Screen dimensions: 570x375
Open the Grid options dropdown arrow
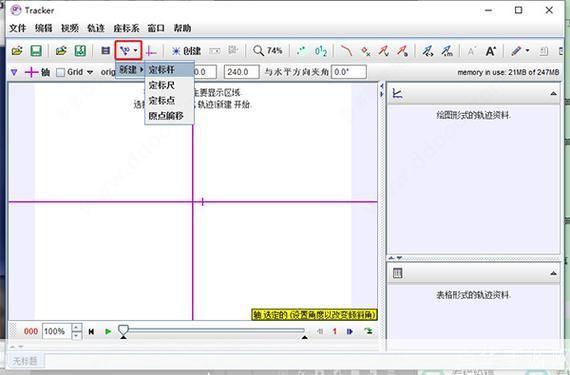[90, 72]
